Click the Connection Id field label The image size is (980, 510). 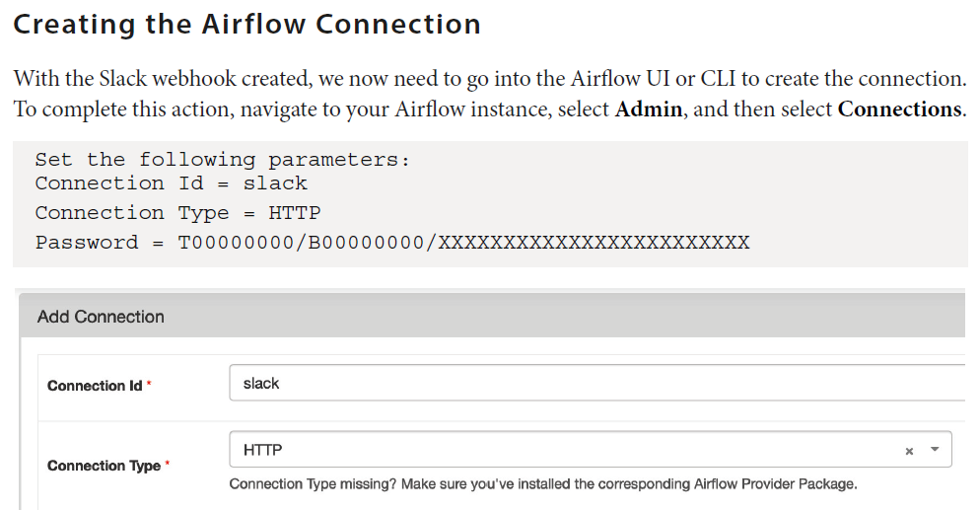click(95, 386)
